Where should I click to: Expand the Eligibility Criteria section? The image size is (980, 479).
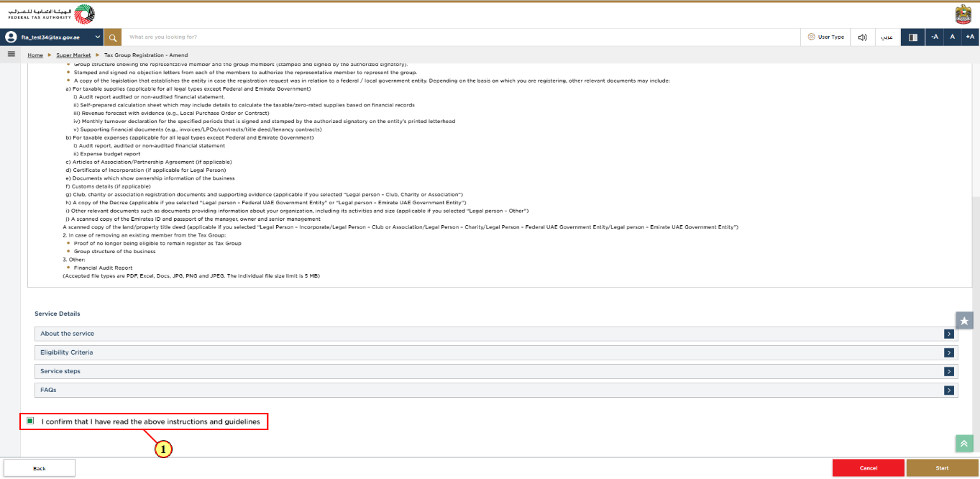click(496, 352)
